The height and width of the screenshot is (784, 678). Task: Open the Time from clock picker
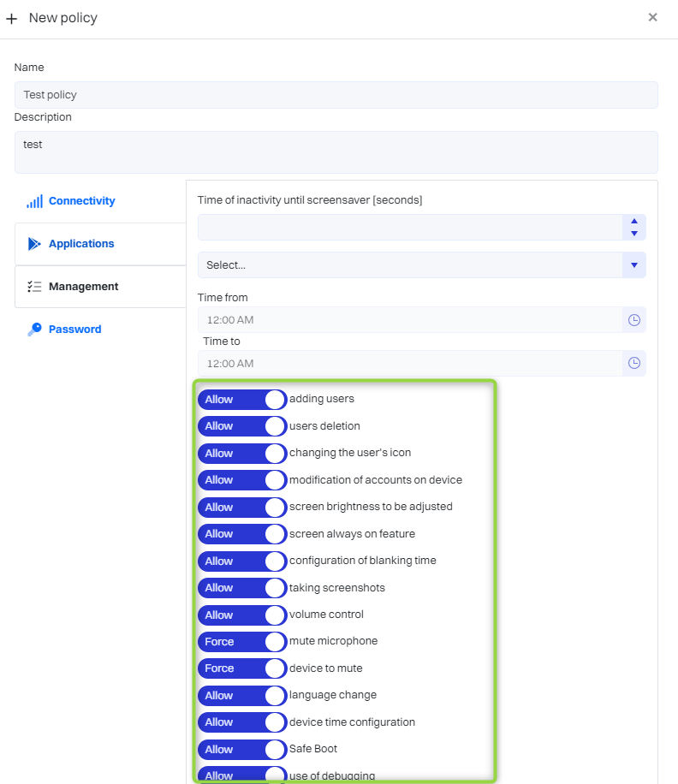(633, 320)
